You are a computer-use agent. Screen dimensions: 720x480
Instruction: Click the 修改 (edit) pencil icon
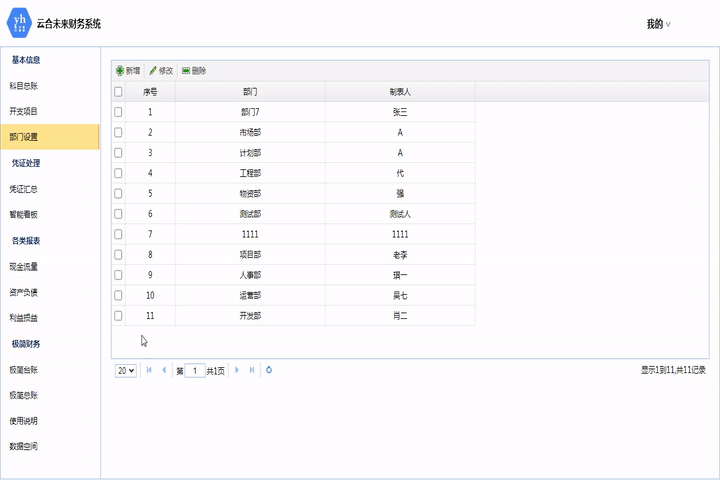point(153,71)
